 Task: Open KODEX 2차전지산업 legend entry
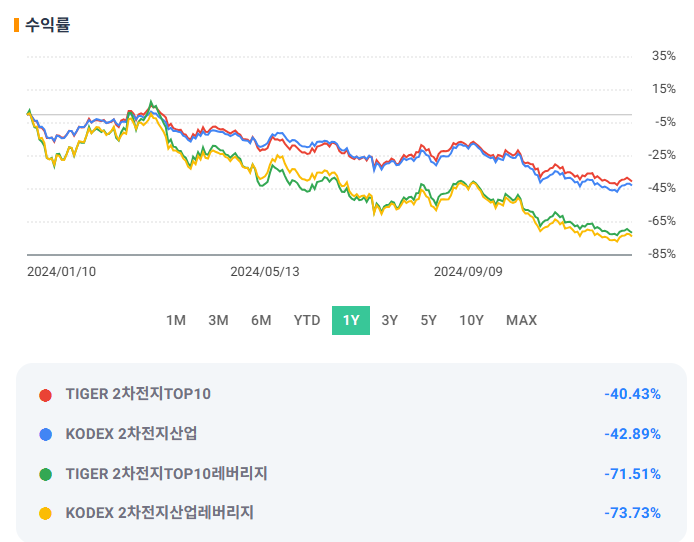[x=131, y=434]
